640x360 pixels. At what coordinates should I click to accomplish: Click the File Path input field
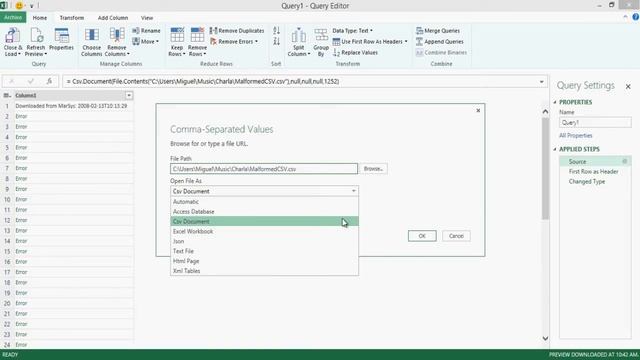click(x=264, y=169)
